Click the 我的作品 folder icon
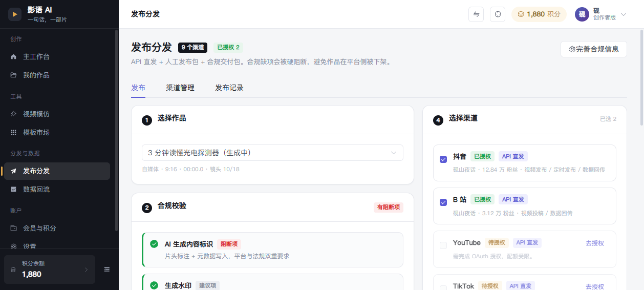Screen dimensions: 644x290 pyautogui.click(x=13, y=75)
